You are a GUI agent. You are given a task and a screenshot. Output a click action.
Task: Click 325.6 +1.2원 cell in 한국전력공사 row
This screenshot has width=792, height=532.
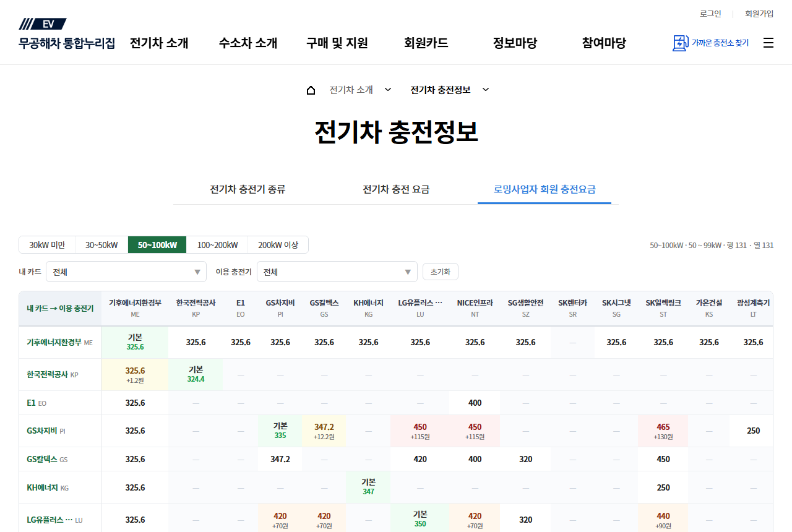135,374
